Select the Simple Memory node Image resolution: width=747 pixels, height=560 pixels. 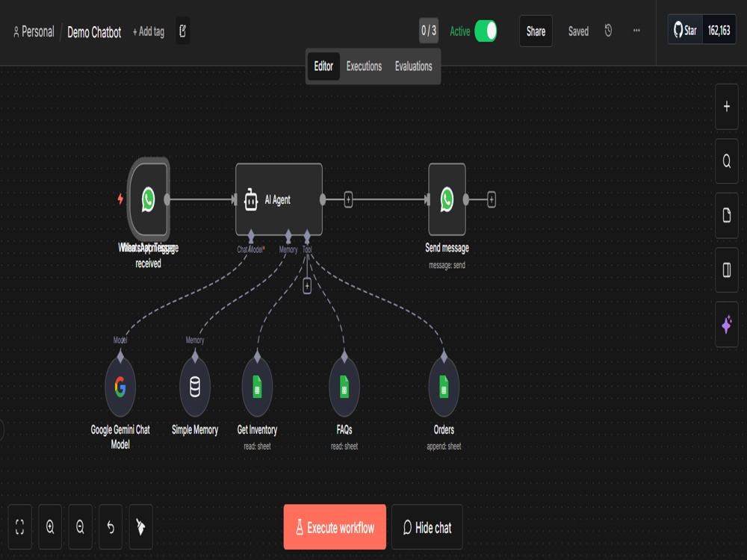[x=195, y=387]
